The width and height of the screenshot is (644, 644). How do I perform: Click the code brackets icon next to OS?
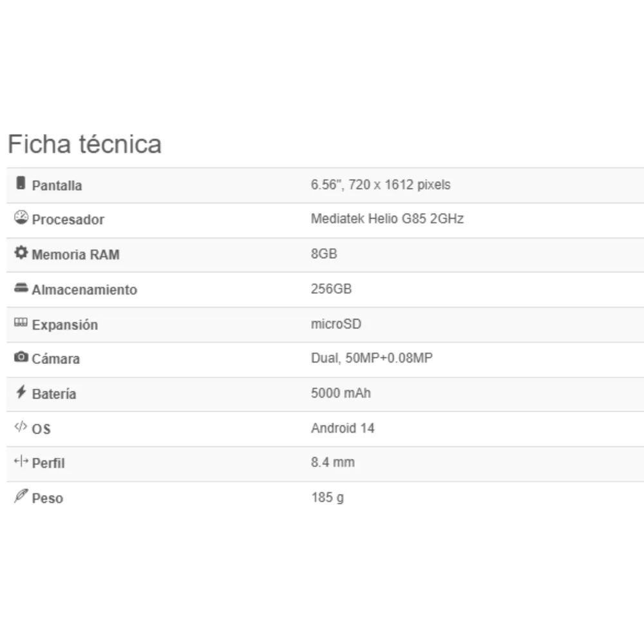(21, 426)
